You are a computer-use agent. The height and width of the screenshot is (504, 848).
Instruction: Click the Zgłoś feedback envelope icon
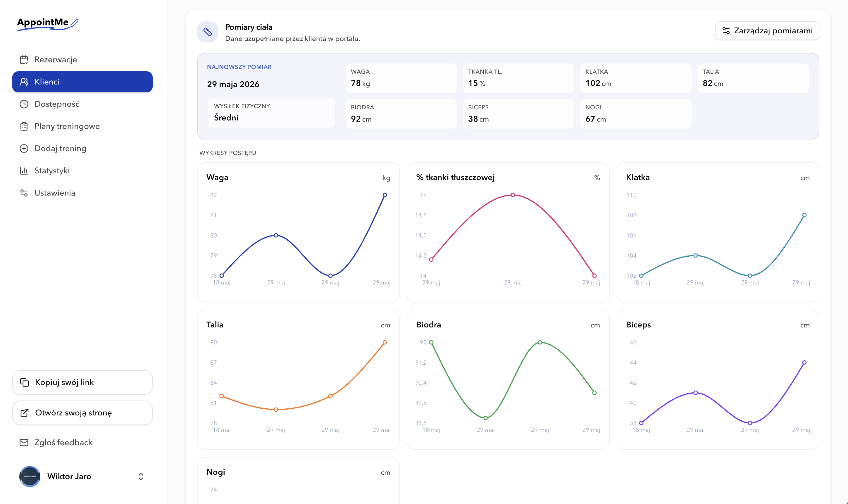pos(24,443)
